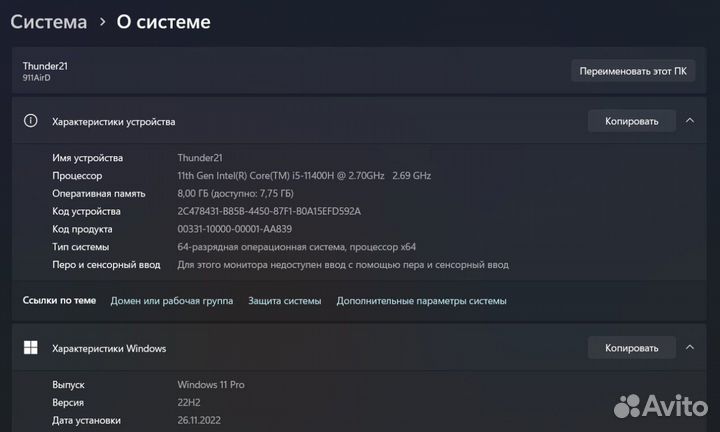This screenshot has width=720, height=432.
Task: Copy device specifications with Копировать
Action: [632, 121]
